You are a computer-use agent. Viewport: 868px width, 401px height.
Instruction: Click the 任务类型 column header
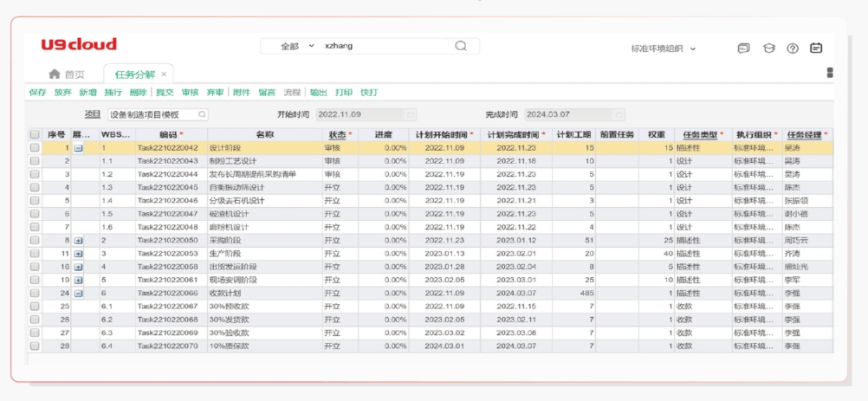point(703,134)
